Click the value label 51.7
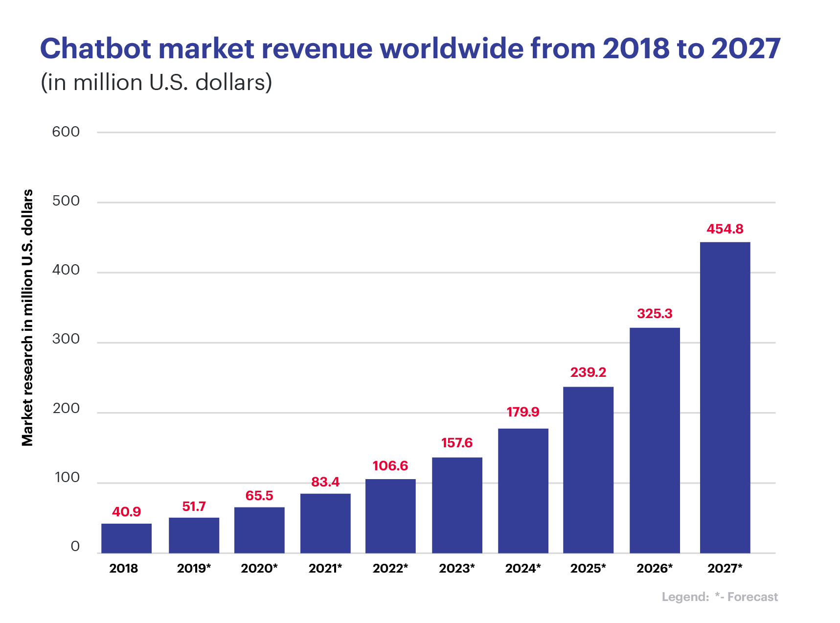840x623 pixels. pyautogui.click(x=194, y=507)
